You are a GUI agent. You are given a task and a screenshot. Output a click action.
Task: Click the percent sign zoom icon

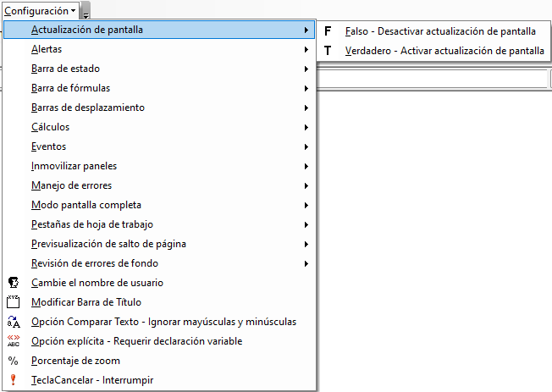13,361
